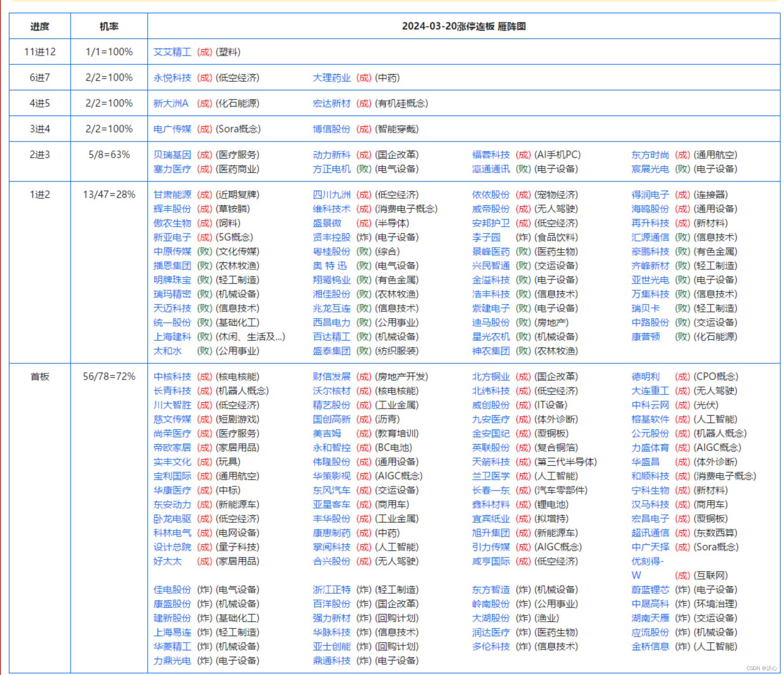Open the 咸亨国际 link
Image resolution: width=784 pixels, height=675 pixels.
tap(491, 561)
